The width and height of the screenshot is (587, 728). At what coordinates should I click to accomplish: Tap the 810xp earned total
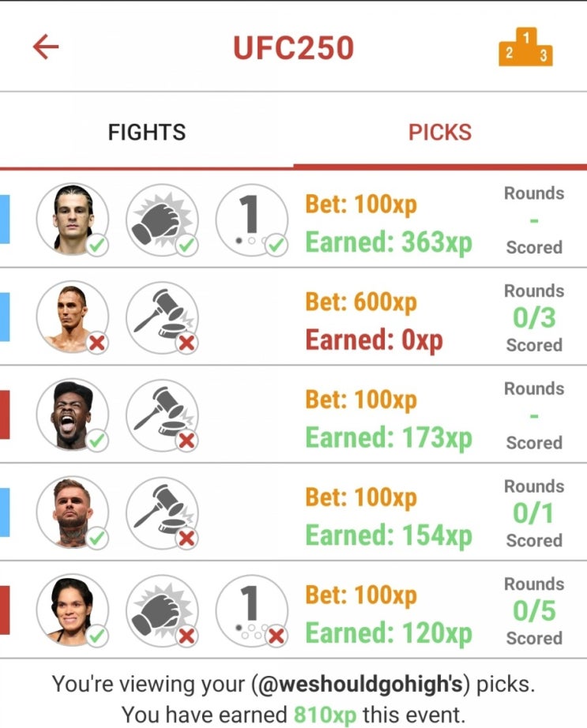coord(325,715)
